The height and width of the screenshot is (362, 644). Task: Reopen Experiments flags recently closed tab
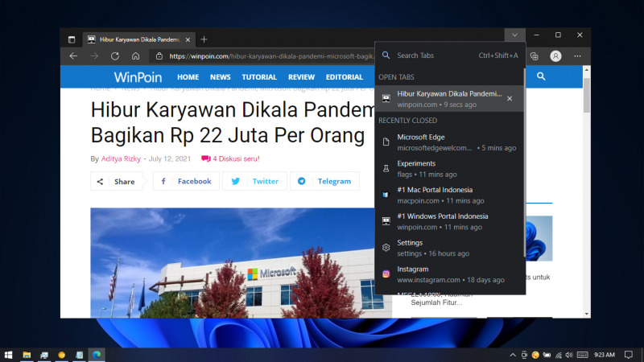[x=449, y=168]
